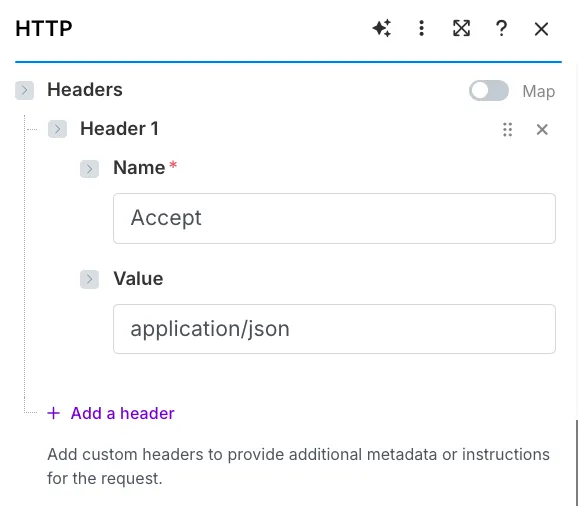Focus the Name field containing Accept

tap(334, 218)
